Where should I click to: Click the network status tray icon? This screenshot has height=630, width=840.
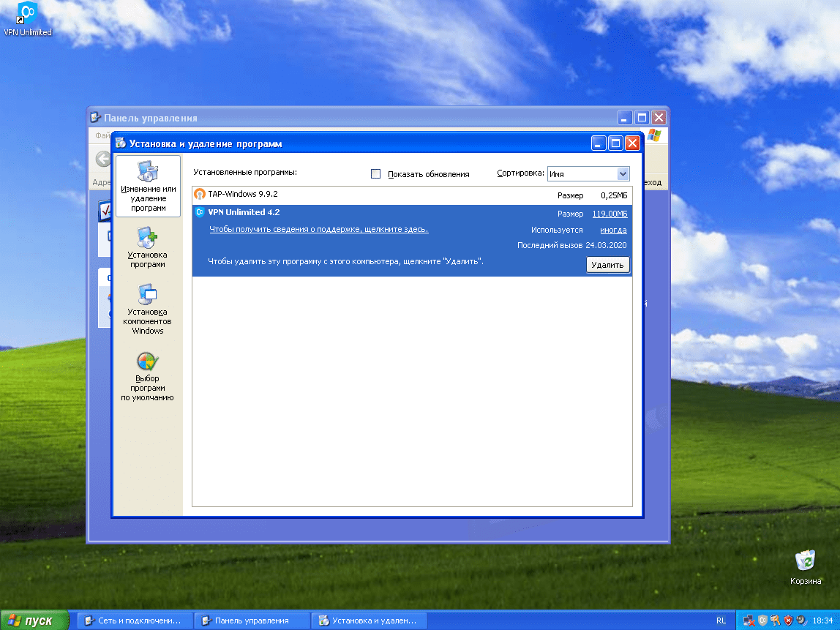(749, 620)
